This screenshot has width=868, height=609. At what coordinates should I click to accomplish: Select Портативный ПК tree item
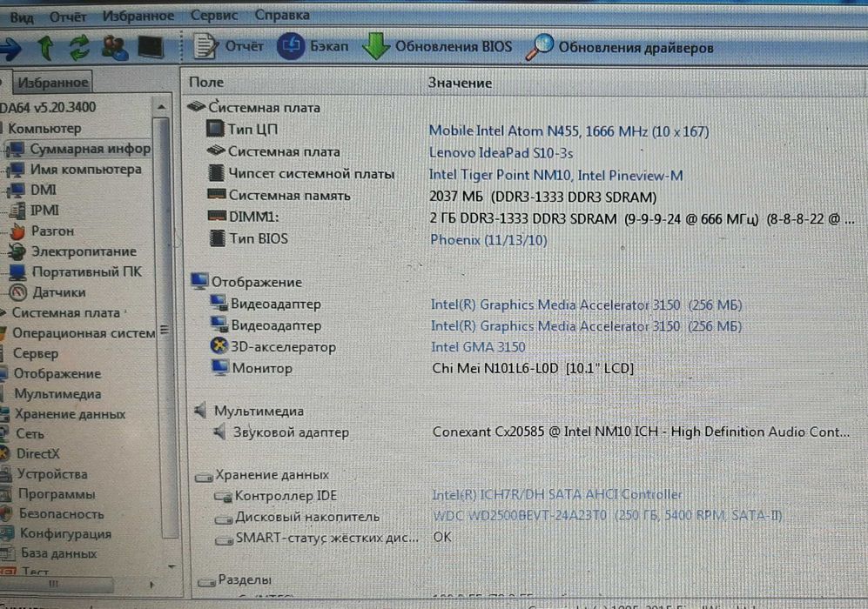click(x=87, y=272)
